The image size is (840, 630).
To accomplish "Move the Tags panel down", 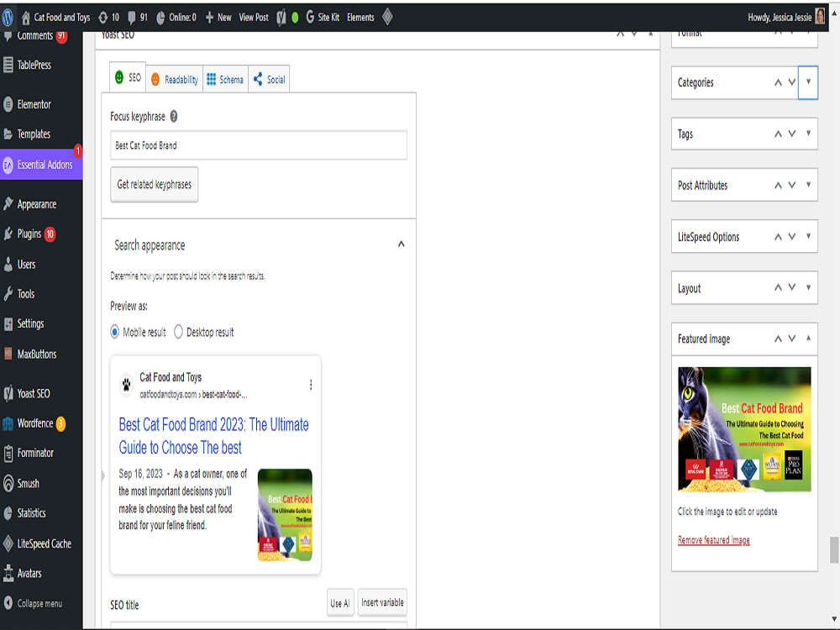I will pos(792,134).
